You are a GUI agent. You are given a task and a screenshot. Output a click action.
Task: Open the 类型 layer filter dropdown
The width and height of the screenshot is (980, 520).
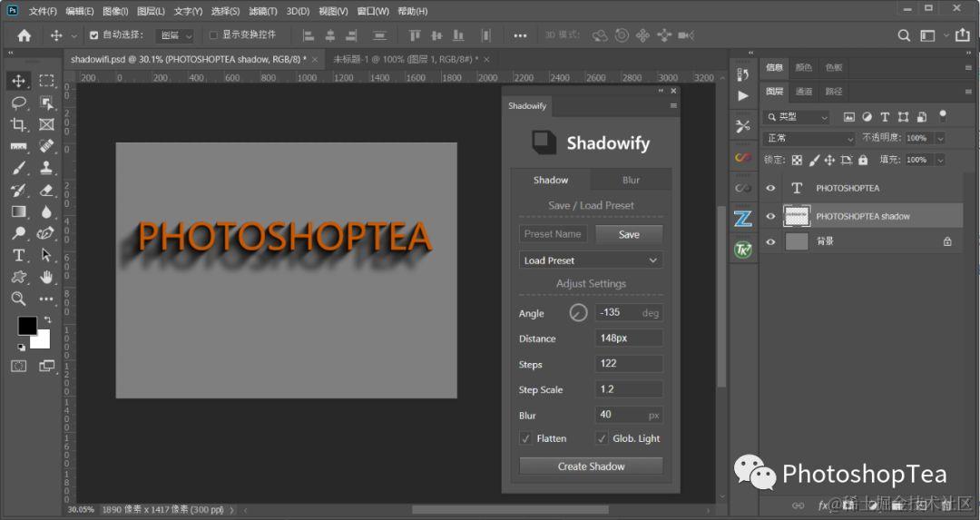[x=797, y=117]
